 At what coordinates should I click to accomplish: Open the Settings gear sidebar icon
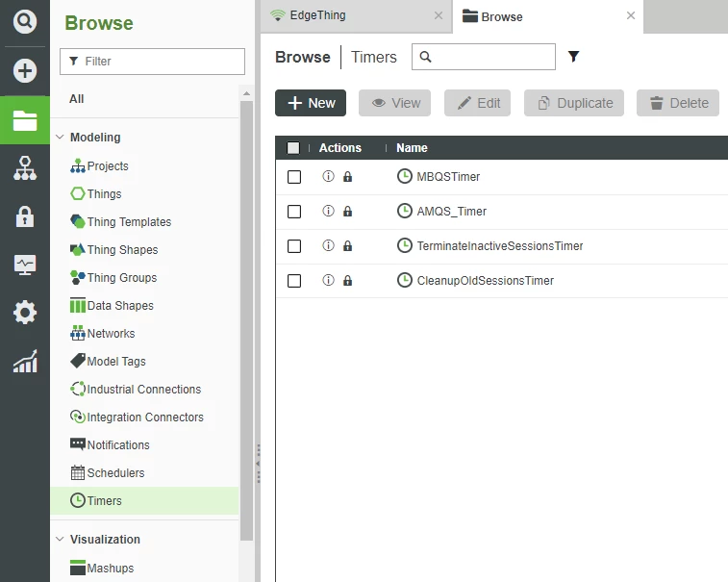tap(25, 313)
